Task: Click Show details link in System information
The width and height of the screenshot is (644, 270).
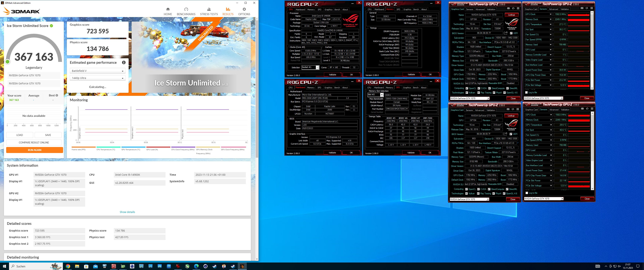Action: [x=127, y=212]
